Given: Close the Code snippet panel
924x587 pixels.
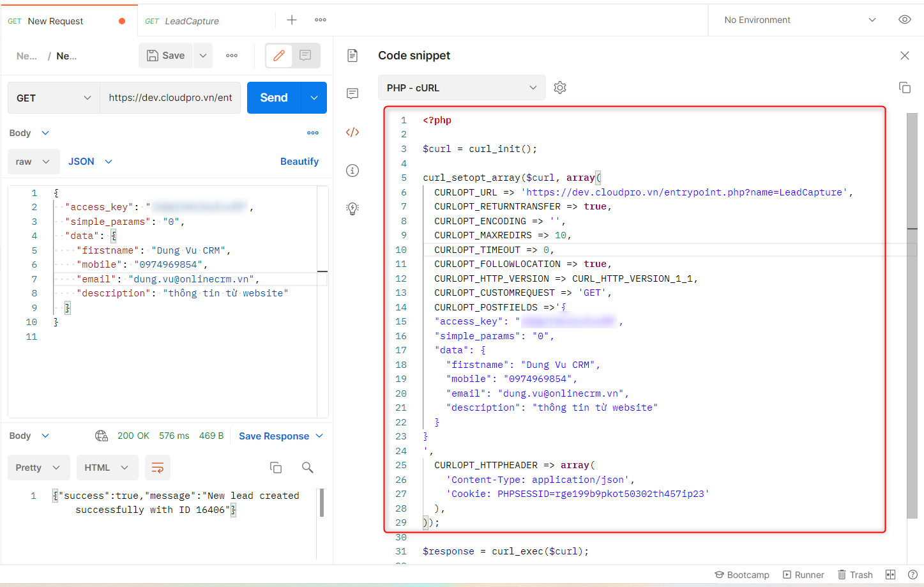Looking at the screenshot, I should coord(905,56).
